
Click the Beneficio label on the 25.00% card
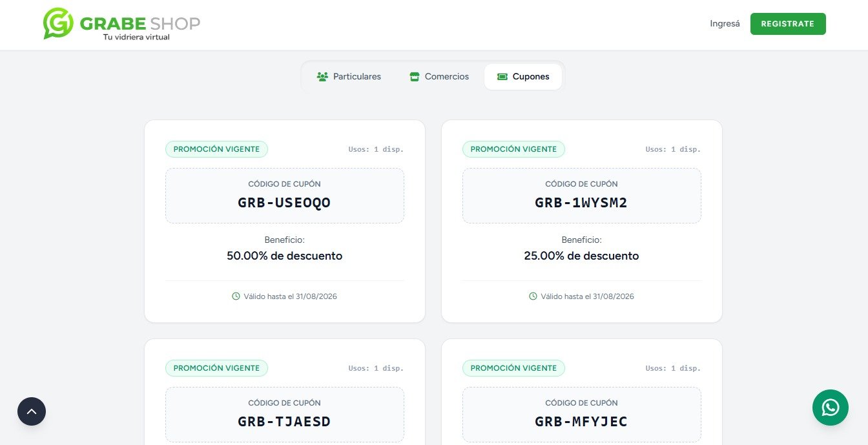click(x=581, y=240)
